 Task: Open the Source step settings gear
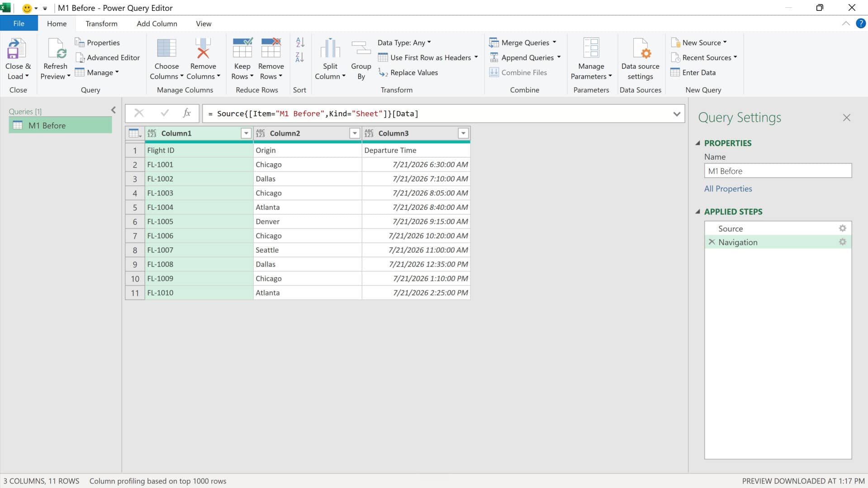[x=842, y=228]
